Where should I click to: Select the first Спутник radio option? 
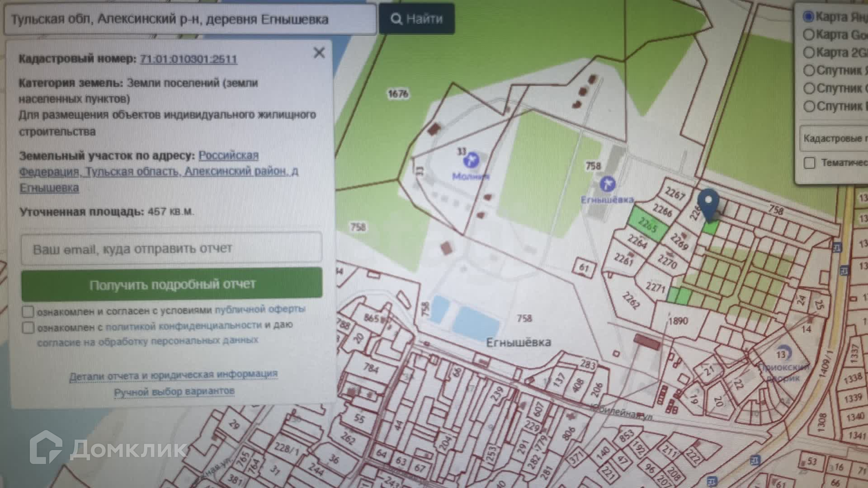pyautogui.click(x=809, y=70)
